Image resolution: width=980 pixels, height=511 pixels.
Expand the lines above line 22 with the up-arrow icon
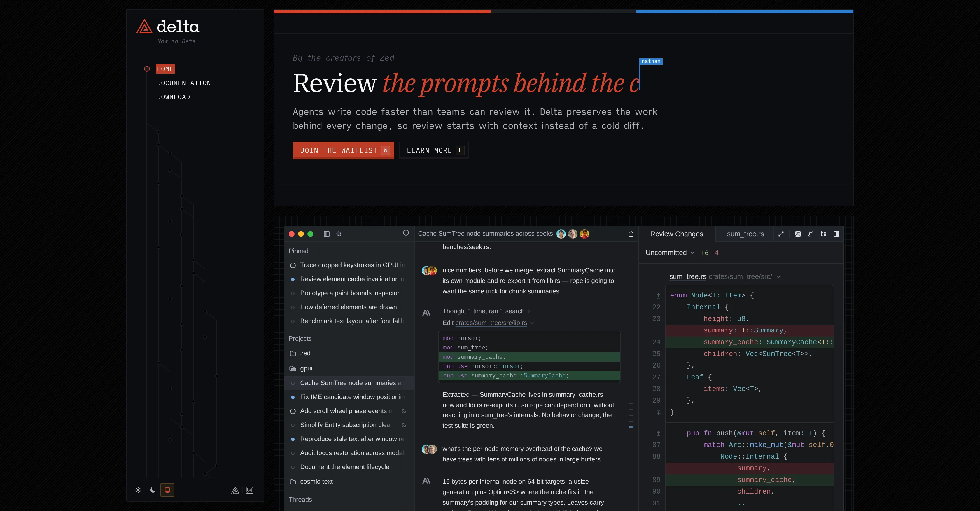(x=659, y=296)
